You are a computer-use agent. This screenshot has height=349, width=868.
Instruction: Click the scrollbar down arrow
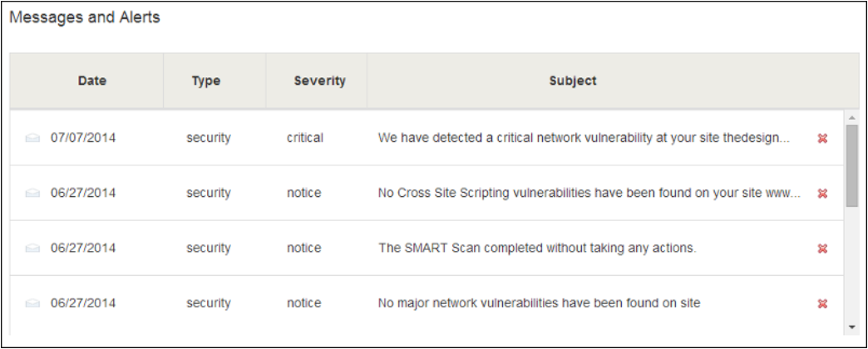point(852,328)
